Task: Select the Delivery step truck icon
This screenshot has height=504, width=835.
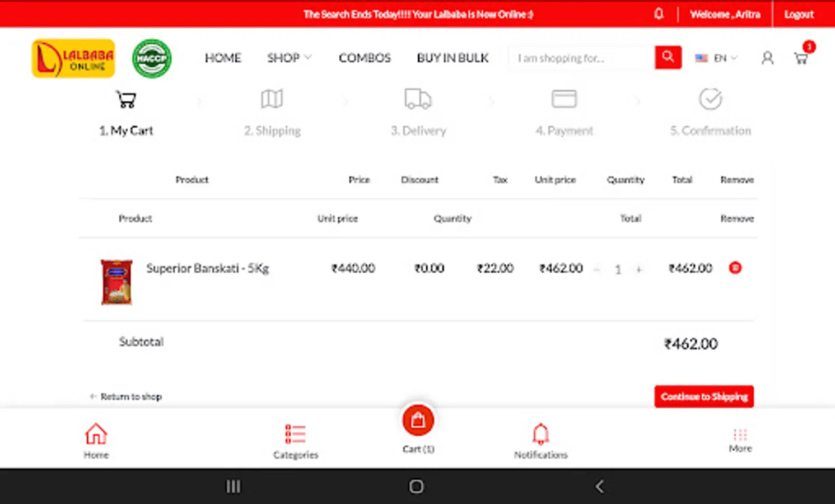Action: click(x=418, y=99)
